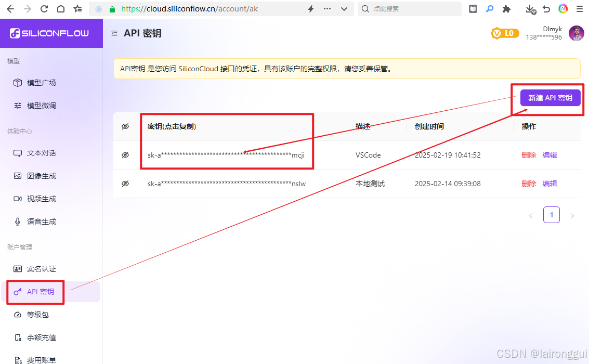Open the extensions puzzle icon
The height and width of the screenshot is (364, 589).
click(x=506, y=9)
